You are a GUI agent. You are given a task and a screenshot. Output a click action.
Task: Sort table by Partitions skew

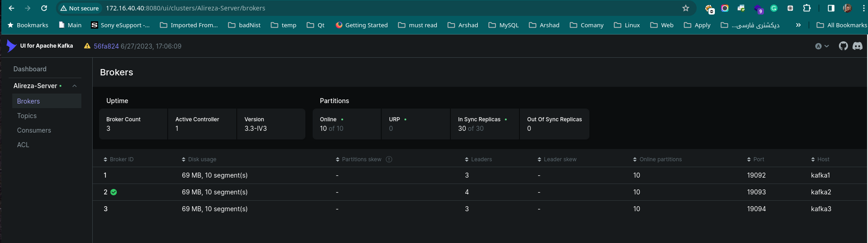click(x=359, y=159)
